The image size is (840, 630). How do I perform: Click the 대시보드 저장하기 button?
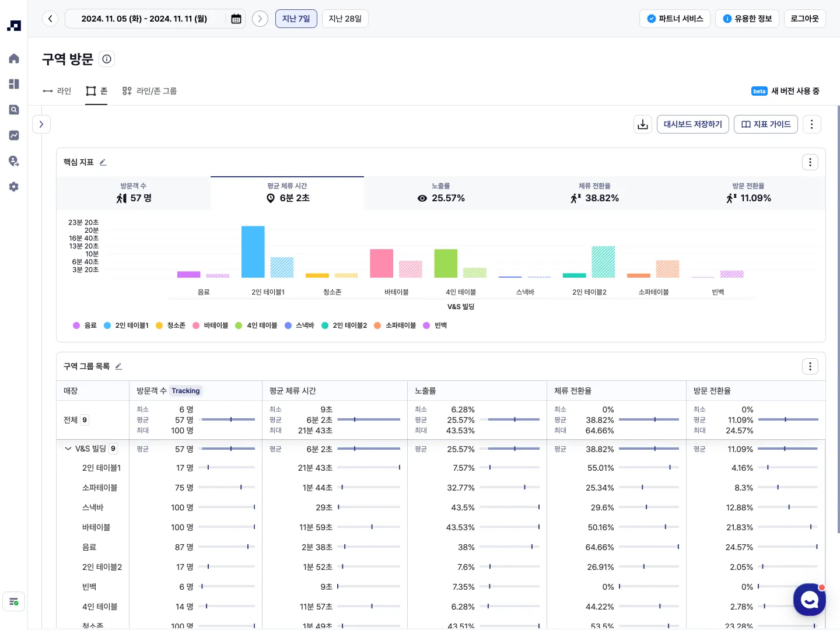pos(692,124)
